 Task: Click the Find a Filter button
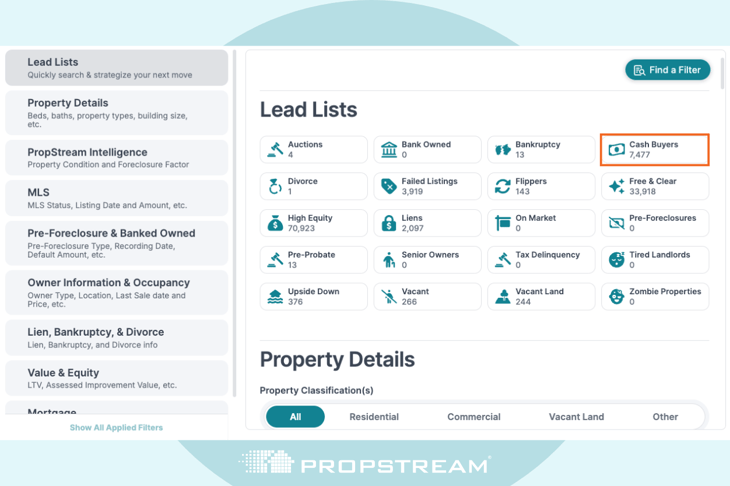[x=667, y=70]
